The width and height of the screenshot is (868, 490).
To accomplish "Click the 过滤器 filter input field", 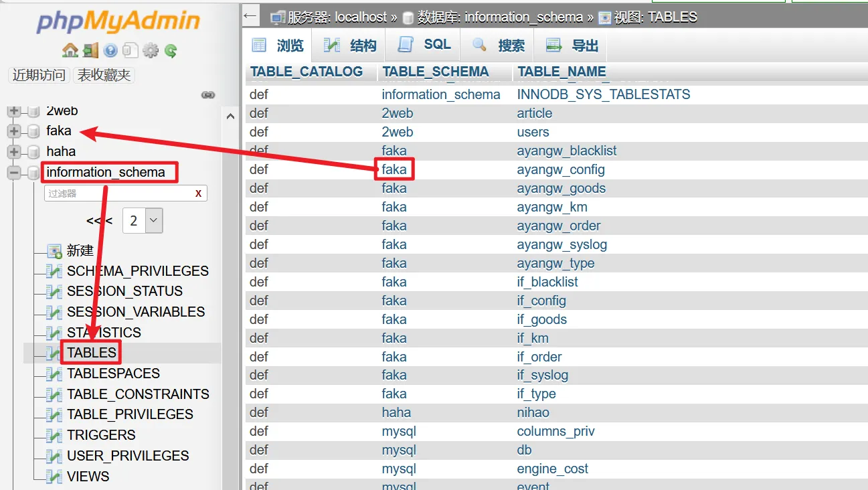I will coord(117,193).
